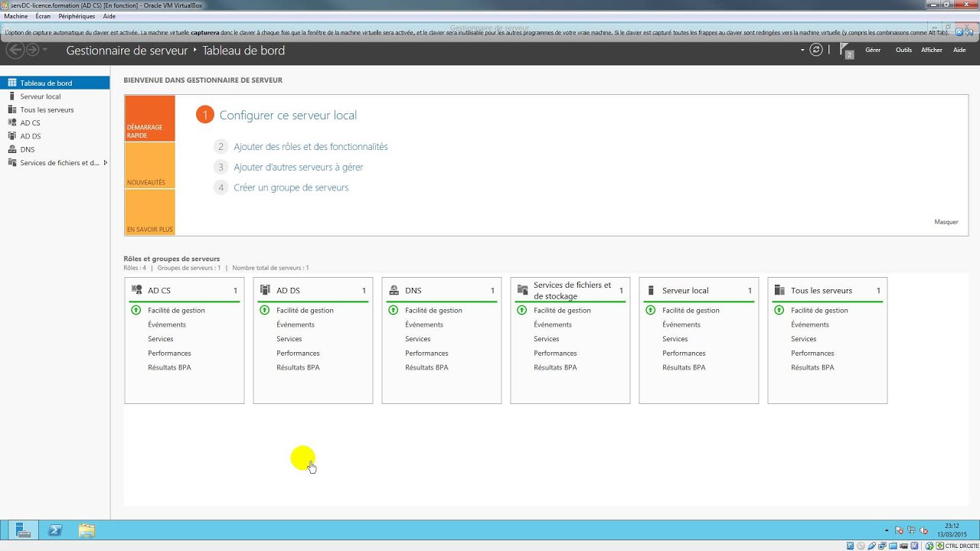Select the En savoir plus tile
The width and height of the screenshot is (980, 551).
pyautogui.click(x=150, y=212)
